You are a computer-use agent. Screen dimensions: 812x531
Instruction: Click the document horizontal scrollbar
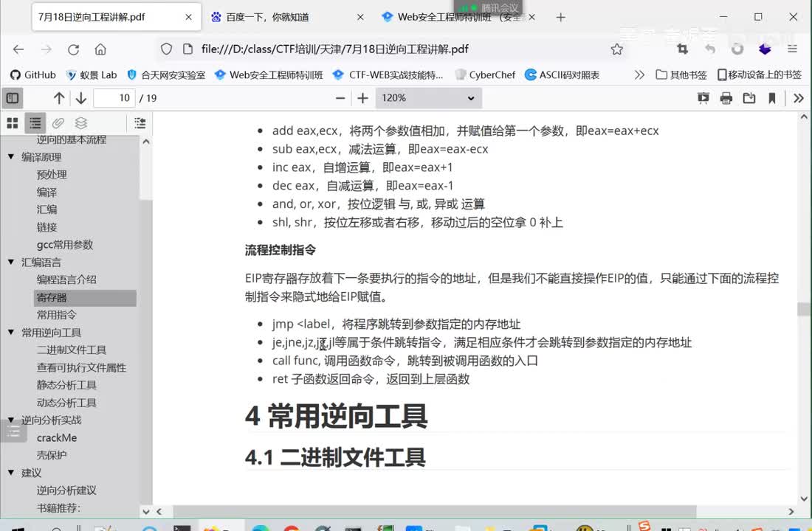tap(434, 511)
